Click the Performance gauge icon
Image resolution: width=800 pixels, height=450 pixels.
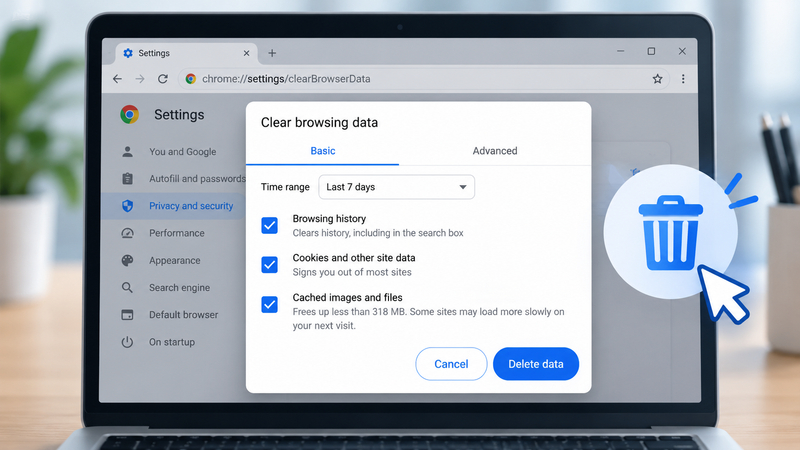click(128, 233)
